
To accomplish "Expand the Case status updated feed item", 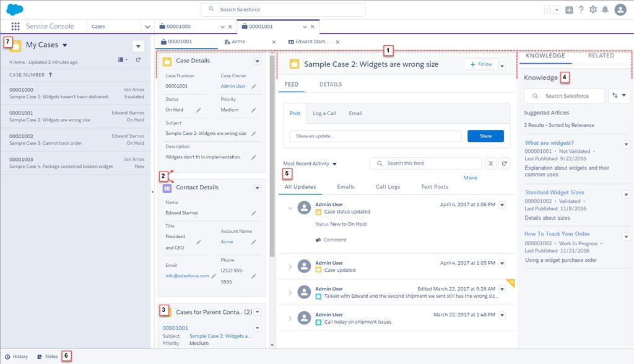I will coord(290,208).
